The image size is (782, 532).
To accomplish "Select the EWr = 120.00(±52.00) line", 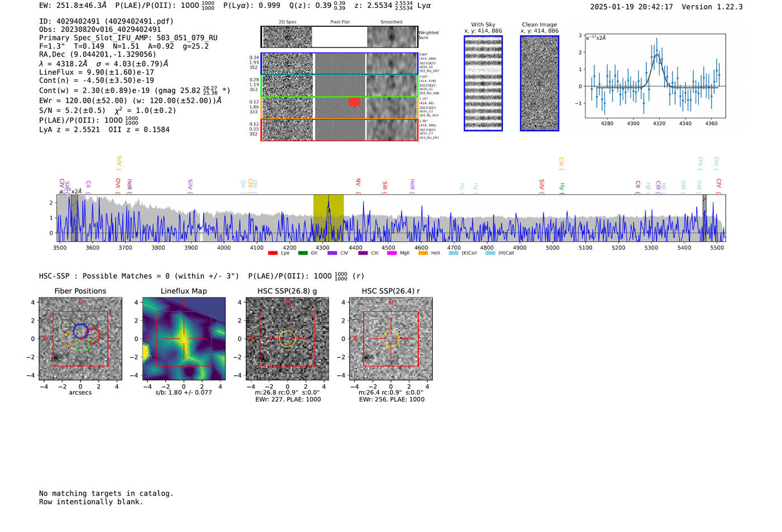I will 130,101.
